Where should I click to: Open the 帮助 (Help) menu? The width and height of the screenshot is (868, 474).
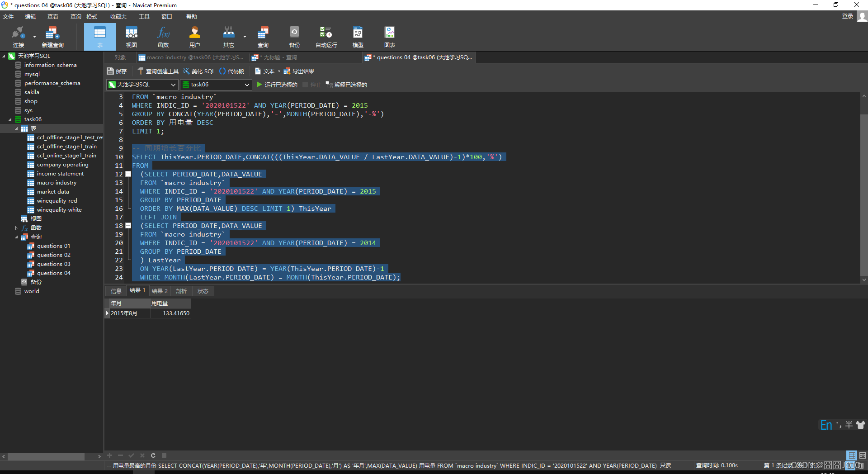(192, 16)
